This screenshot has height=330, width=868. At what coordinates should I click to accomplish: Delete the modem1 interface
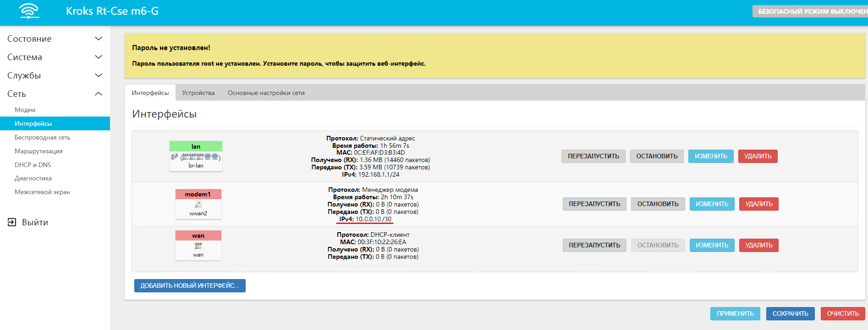[758, 204]
